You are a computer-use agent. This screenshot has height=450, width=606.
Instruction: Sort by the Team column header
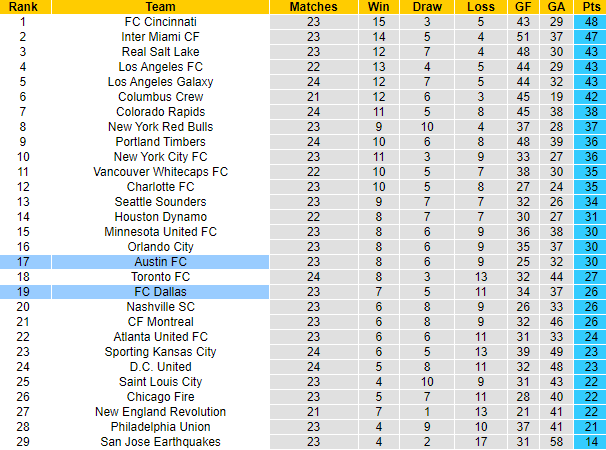coord(160,7)
